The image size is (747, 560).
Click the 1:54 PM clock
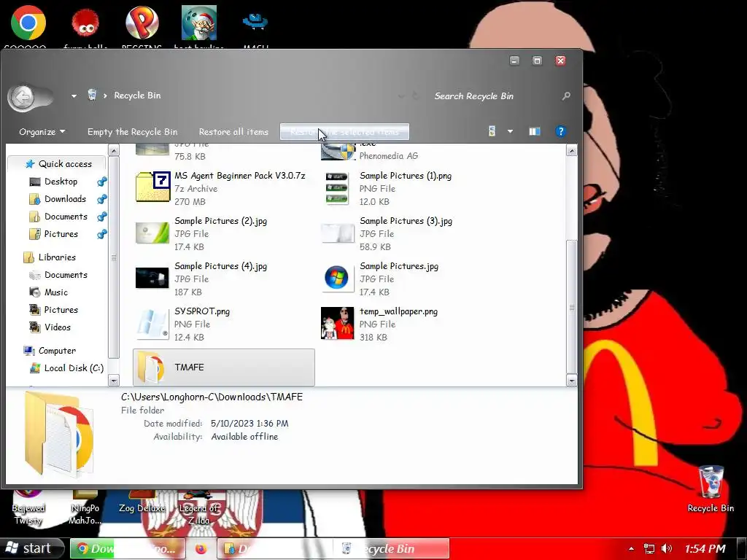point(705,549)
